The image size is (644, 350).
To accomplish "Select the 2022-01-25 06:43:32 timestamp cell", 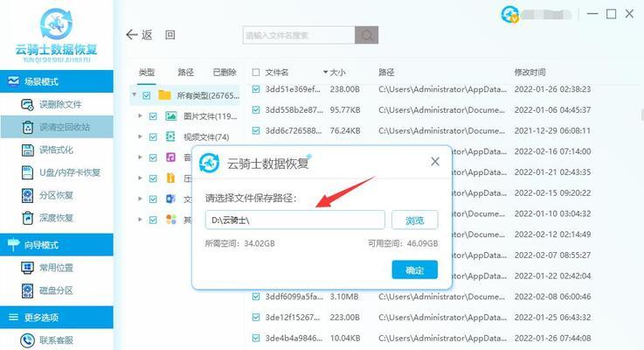I will (x=552, y=317).
